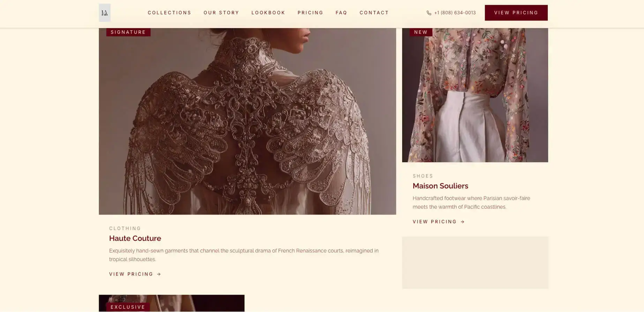Click View Pricing under Maison Souliers

coord(439,222)
